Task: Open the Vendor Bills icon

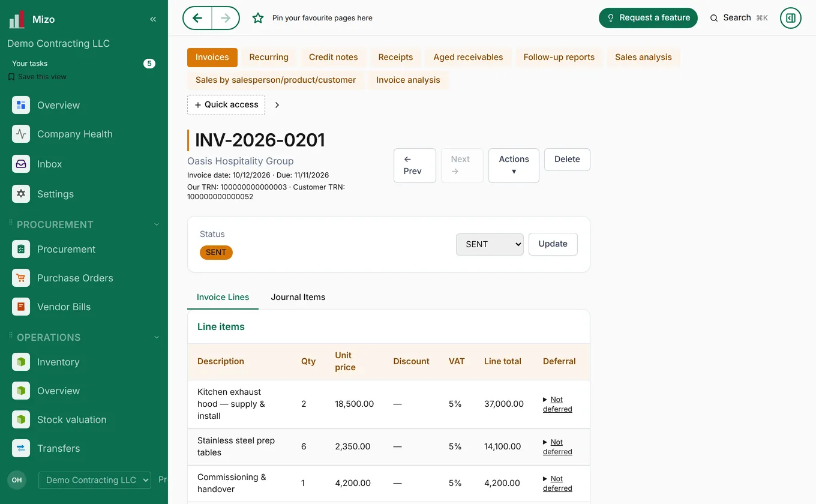Action: [21, 307]
